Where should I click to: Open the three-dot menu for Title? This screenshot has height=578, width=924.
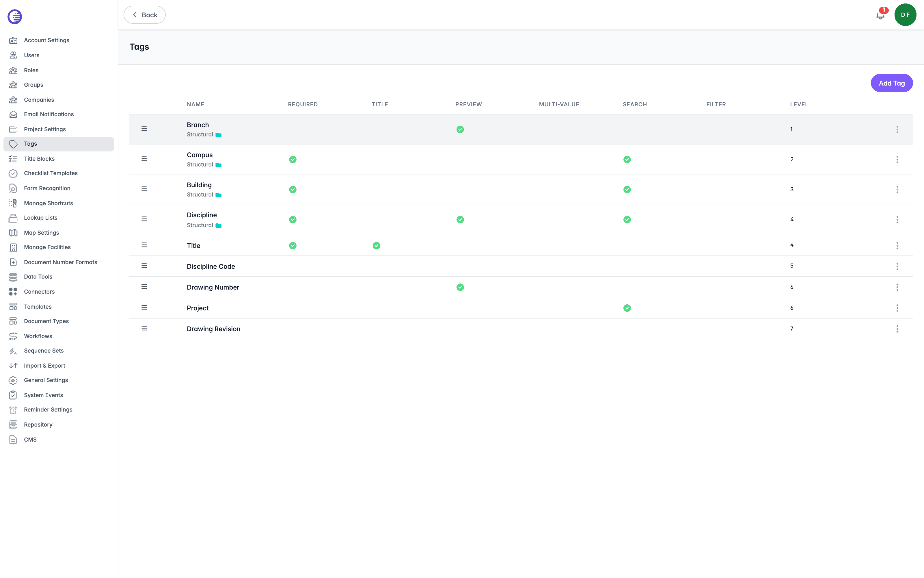pyautogui.click(x=897, y=245)
